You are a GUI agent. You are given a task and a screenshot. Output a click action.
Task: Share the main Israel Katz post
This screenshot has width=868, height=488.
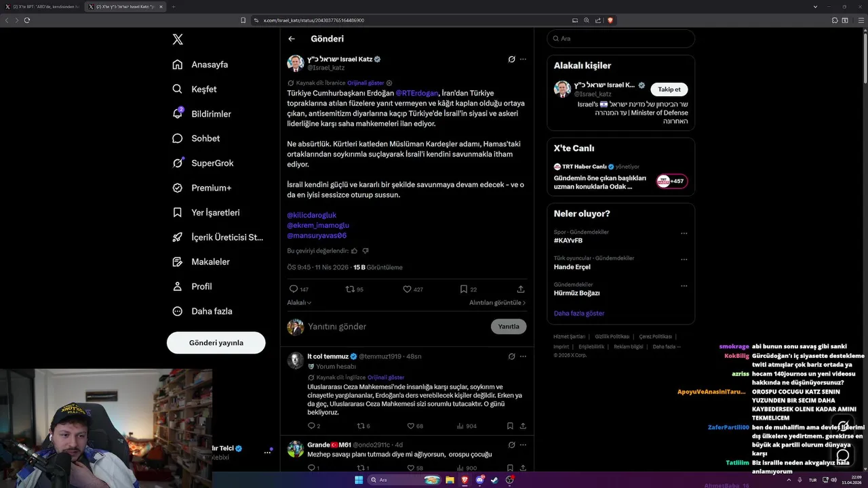(521, 289)
